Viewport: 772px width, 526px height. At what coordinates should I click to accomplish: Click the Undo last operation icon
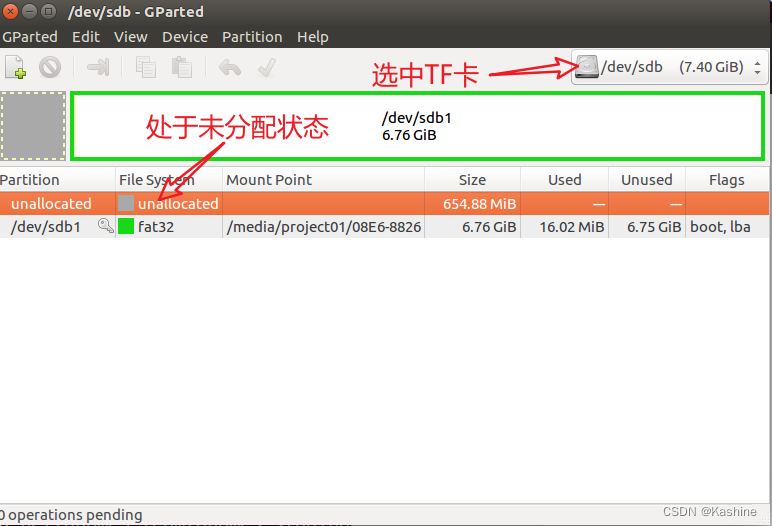click(230, 68)
